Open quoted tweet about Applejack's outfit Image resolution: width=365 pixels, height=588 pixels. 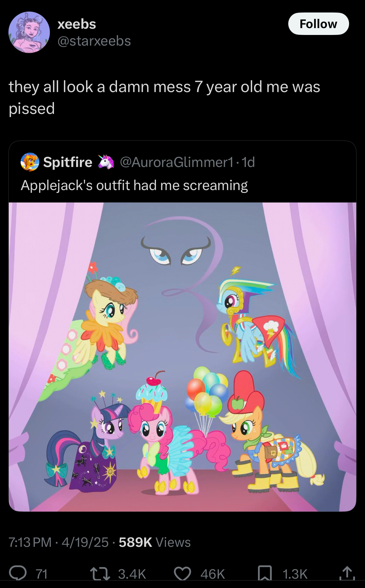click(134, 185)
